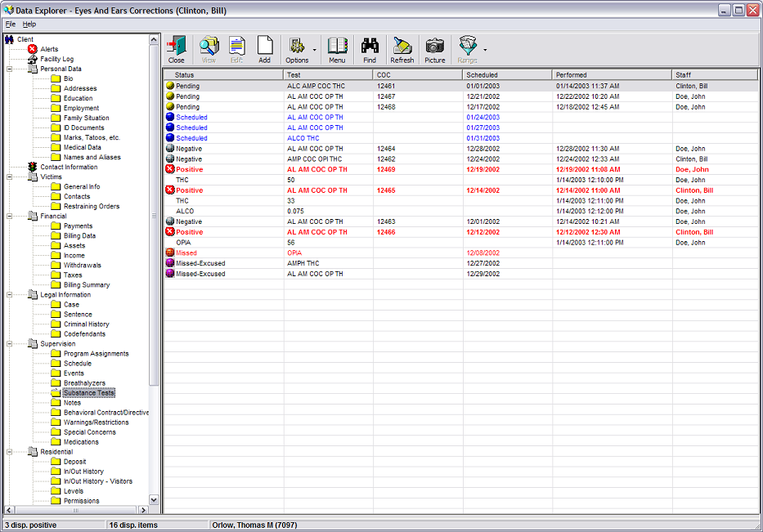Open the Options dropdown arrow
The height and width of the screenshot is (532, 763).
tap(314, 50)
